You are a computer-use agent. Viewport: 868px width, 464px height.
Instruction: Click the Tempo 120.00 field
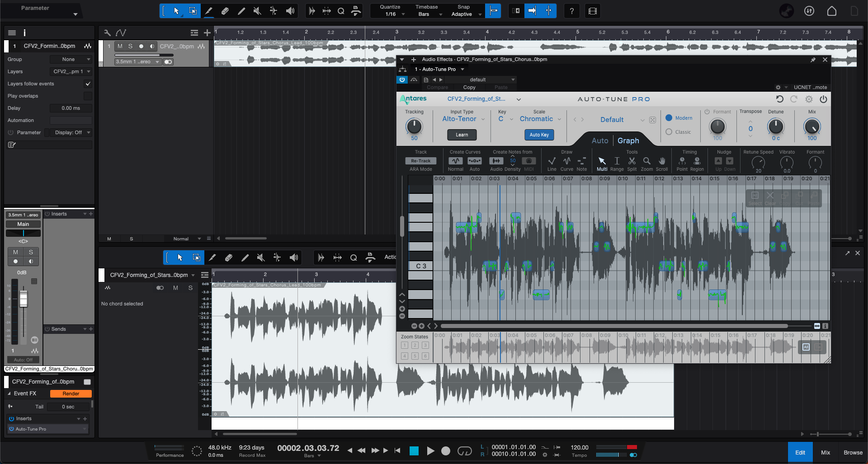[x=580, y=447]
